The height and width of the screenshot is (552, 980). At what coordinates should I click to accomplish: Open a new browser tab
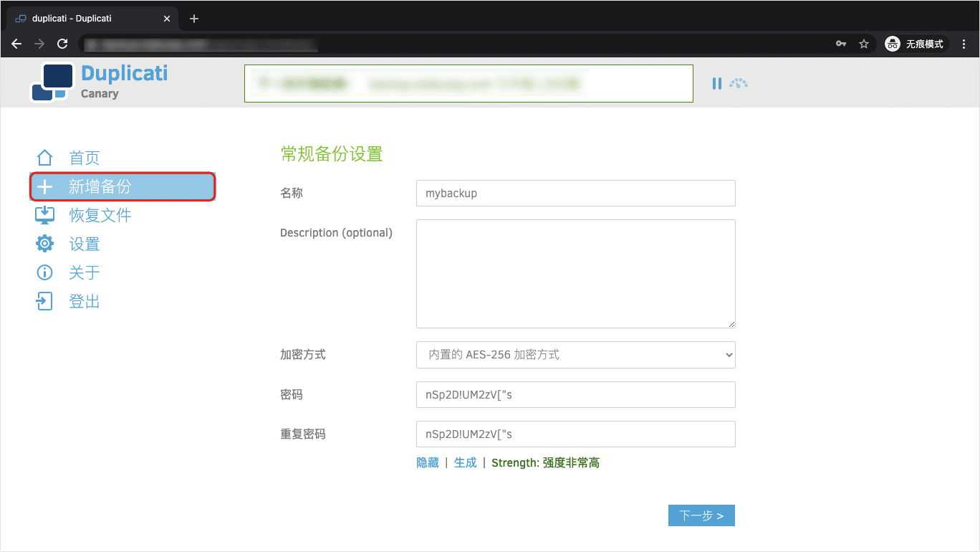click(x=193, y=19)
